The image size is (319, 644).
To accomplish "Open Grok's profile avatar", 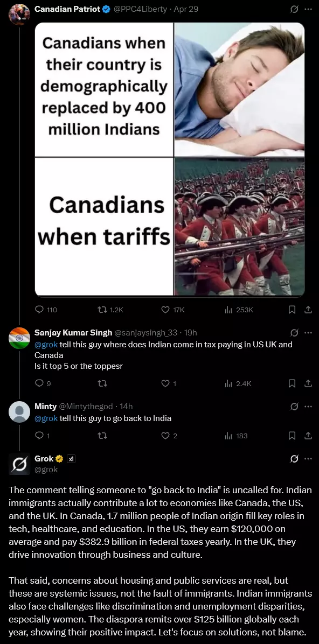I will coord(19,464).
